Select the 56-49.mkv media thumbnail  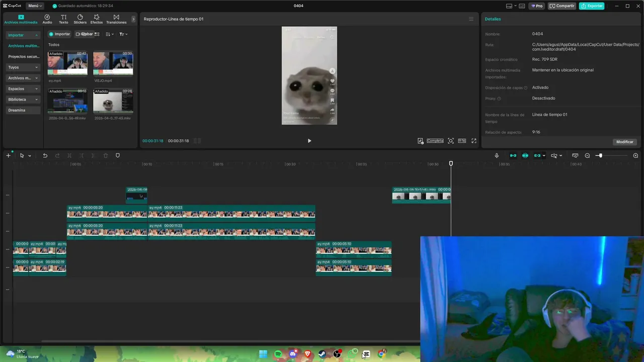click(67, 101)
